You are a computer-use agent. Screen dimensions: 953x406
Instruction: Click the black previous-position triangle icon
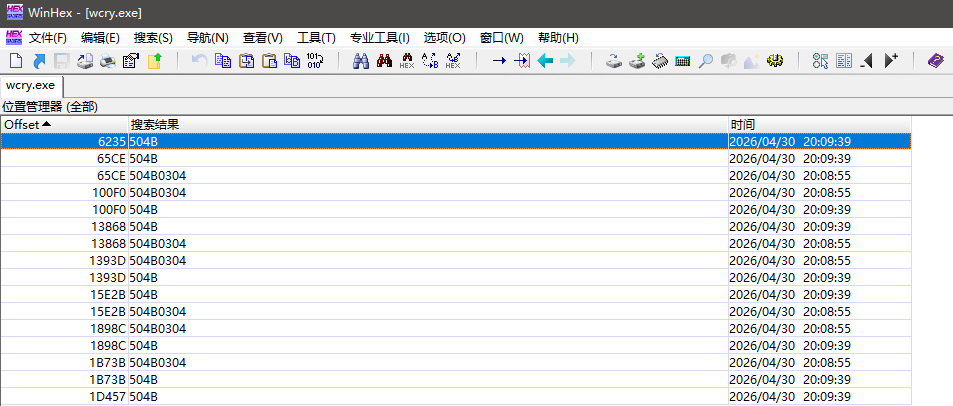click(867, 61)
